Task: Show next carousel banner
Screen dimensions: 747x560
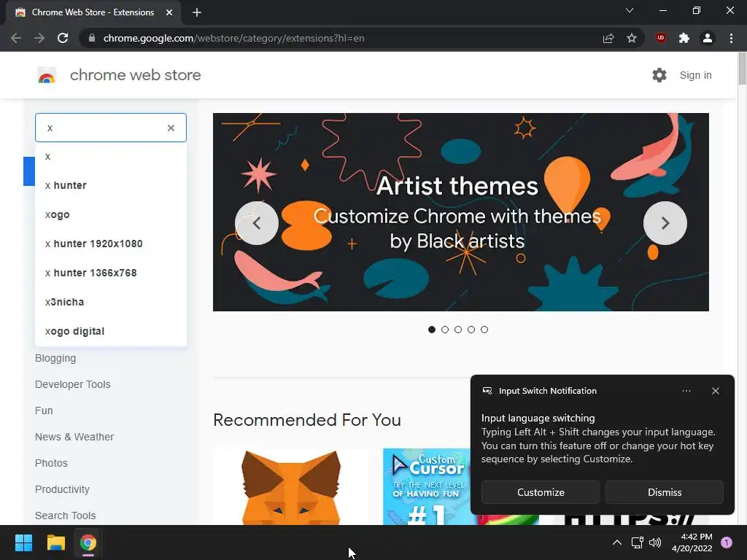Action: [665, 223]
